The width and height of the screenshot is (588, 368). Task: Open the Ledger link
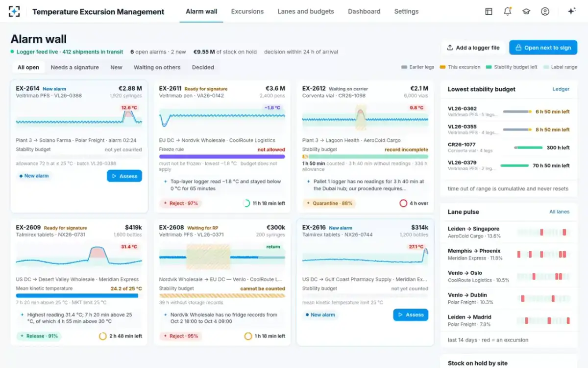561,89
